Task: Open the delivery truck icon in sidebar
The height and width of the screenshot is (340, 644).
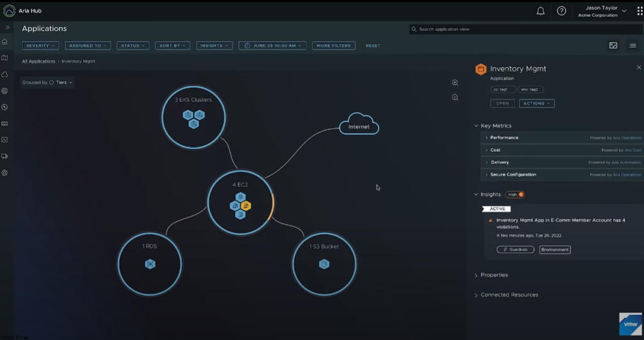Action: [5, 157]
